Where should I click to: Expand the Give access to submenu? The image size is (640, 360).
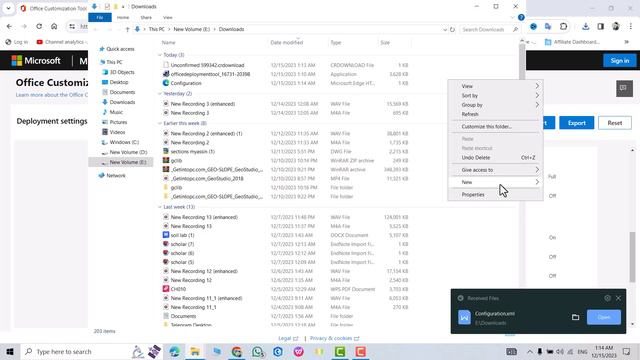coord(496,170)
